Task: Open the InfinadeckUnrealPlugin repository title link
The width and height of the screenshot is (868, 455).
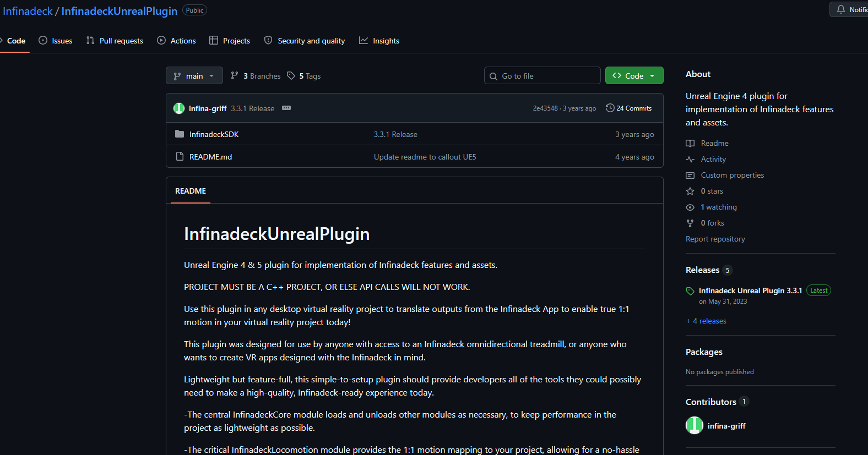Action: tap(119, 11)
